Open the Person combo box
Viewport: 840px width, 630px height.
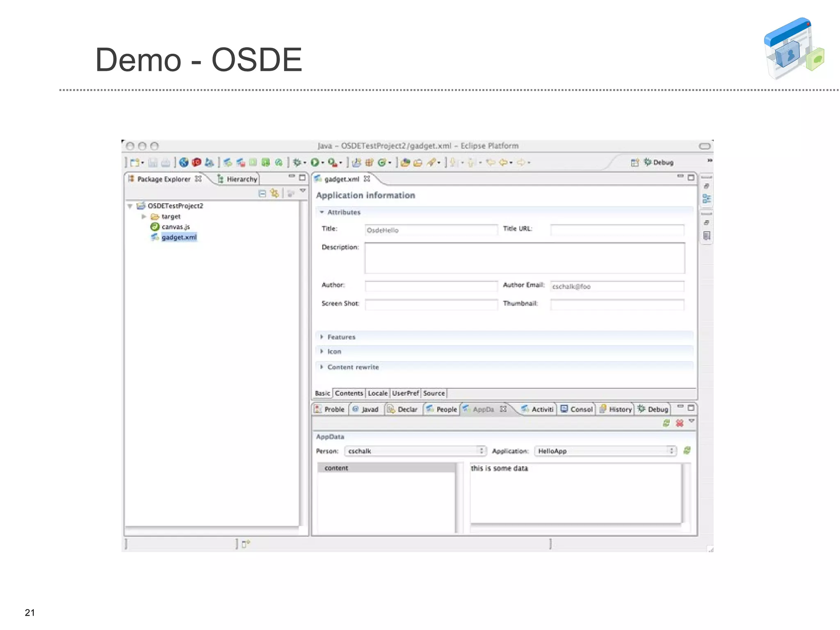click(x=415, y=451)
